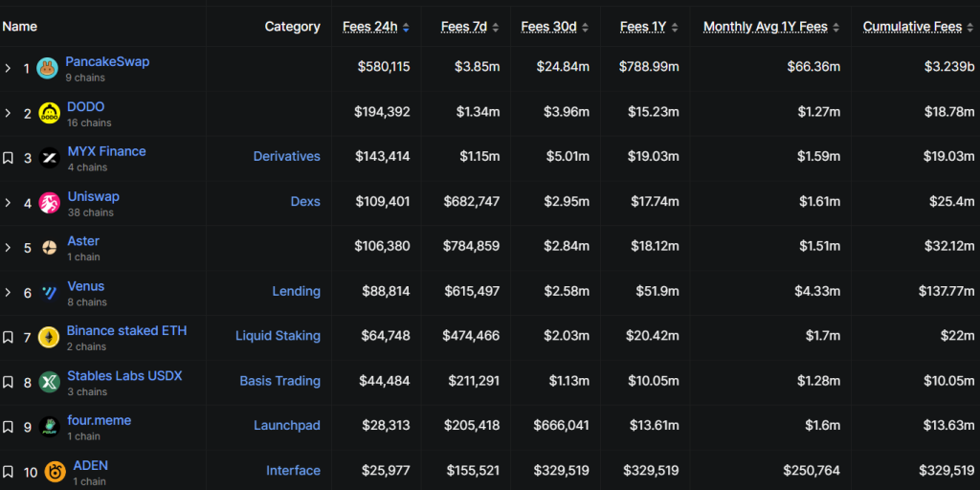Click Stables Labs USDX 24h fees $44,484

click(385, 381)
